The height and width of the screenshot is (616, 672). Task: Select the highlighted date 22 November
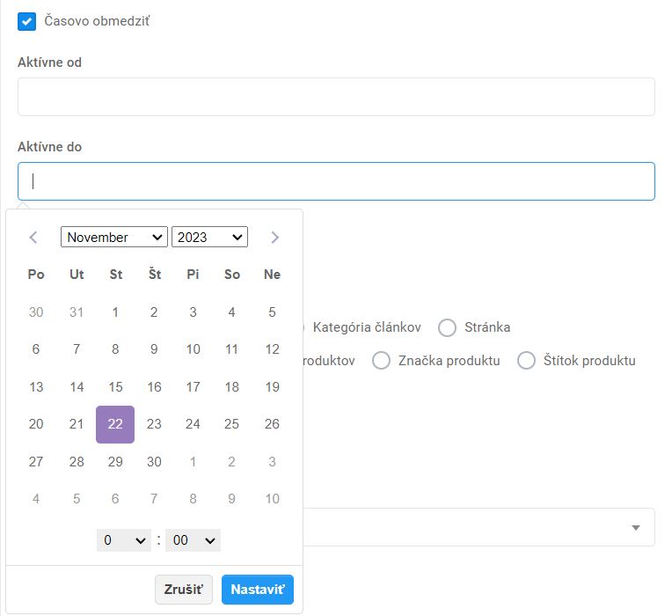tap(115, 424)
